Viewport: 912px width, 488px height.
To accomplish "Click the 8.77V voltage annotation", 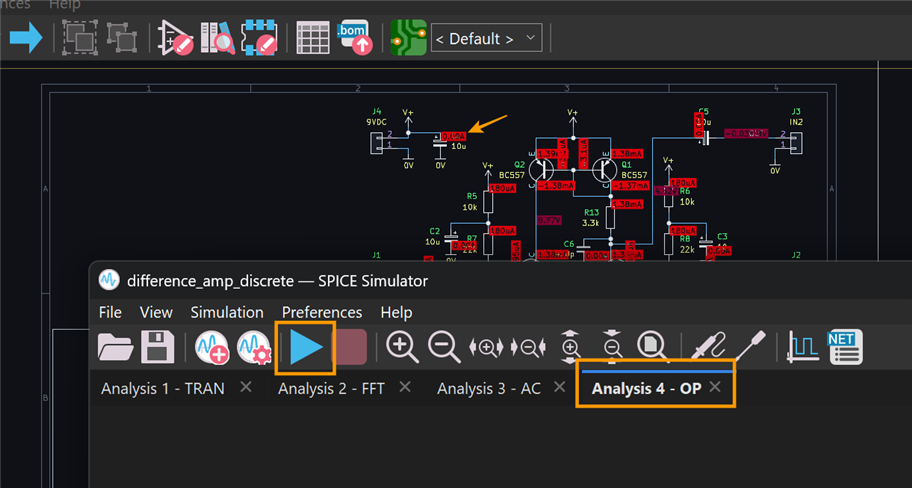I will (549, 220).
